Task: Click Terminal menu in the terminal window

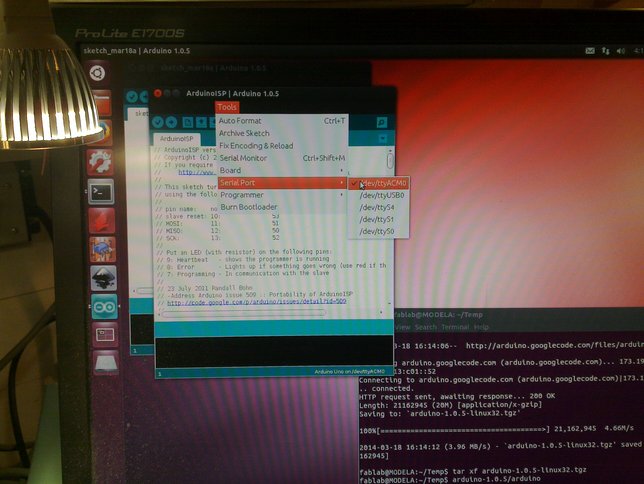Action: pos(455,327)
